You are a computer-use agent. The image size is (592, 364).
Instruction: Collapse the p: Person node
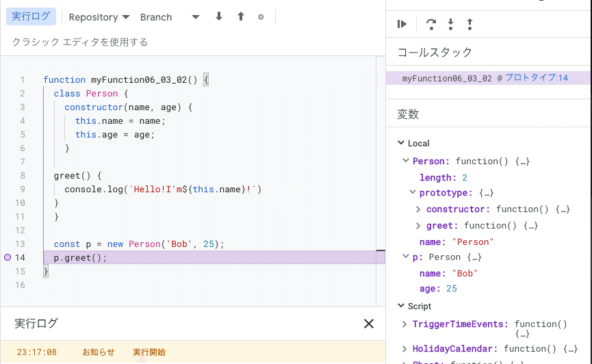406,257
